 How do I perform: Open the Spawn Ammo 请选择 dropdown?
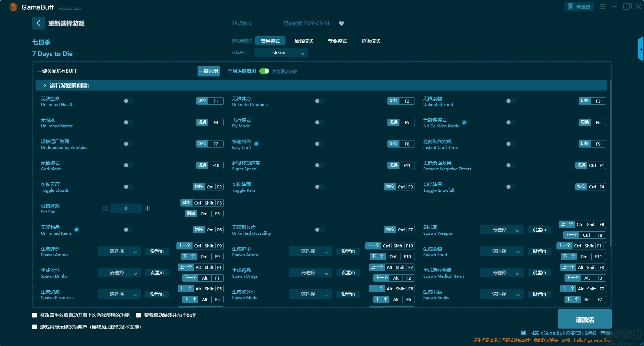point(119,251)
